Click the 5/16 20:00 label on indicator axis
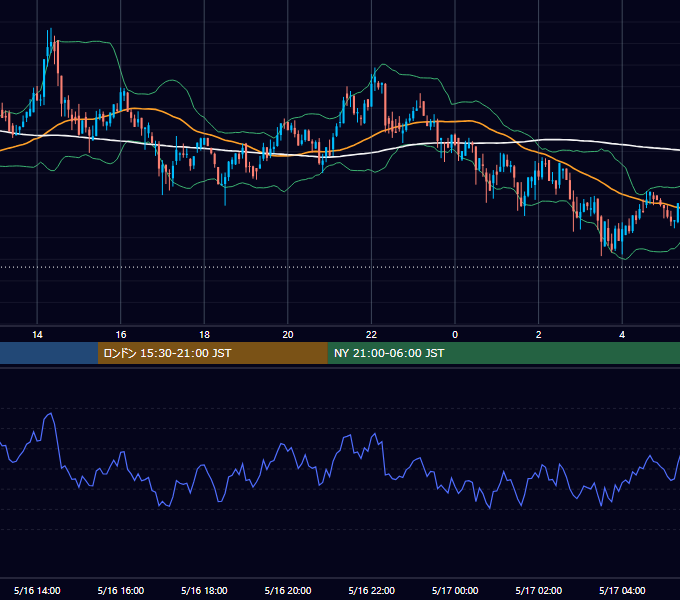The height and width of the screenshot is (600, 680). pos(288,590)
